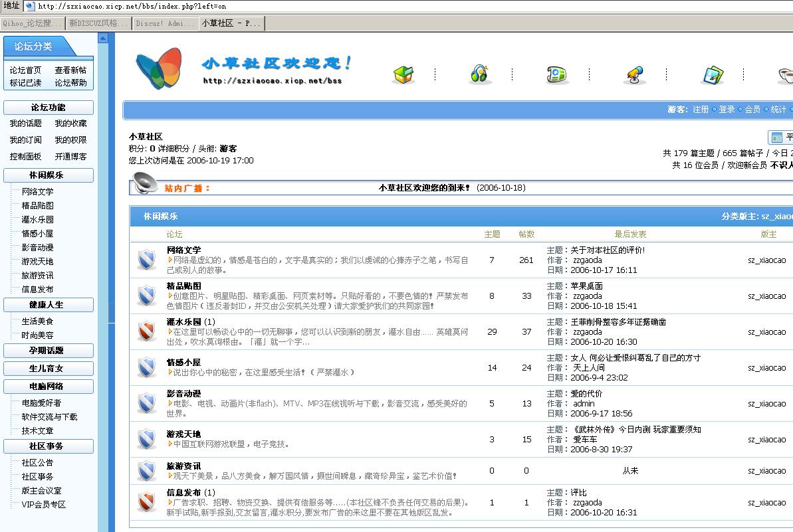Expand the 孕期话题 sidebar section
Screen dimensions: 793x532
click(49, 351)
